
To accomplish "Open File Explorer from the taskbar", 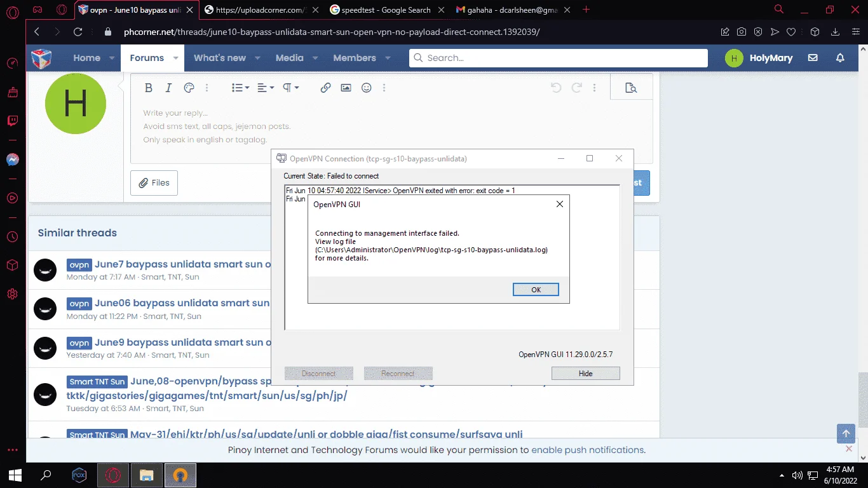I will [147, 475].
